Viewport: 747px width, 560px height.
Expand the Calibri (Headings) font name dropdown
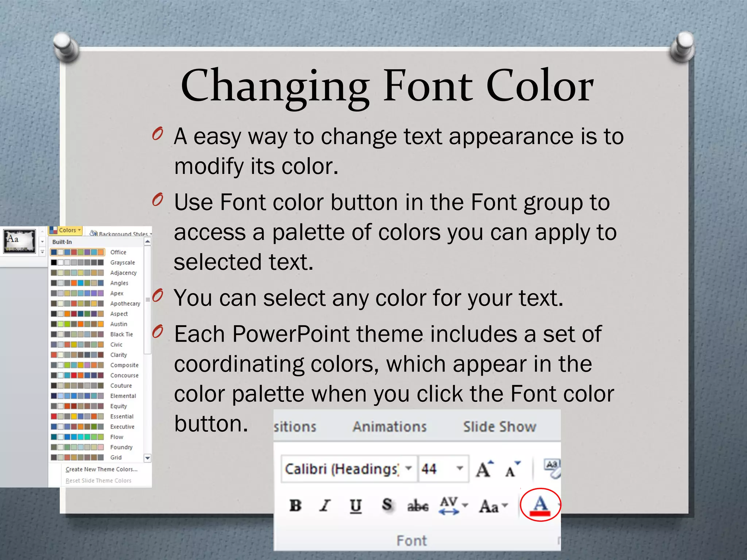409,468
